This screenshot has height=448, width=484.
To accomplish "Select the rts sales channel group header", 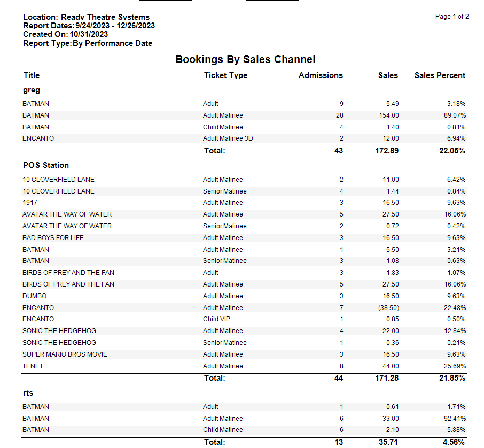I will click(28, 393).
